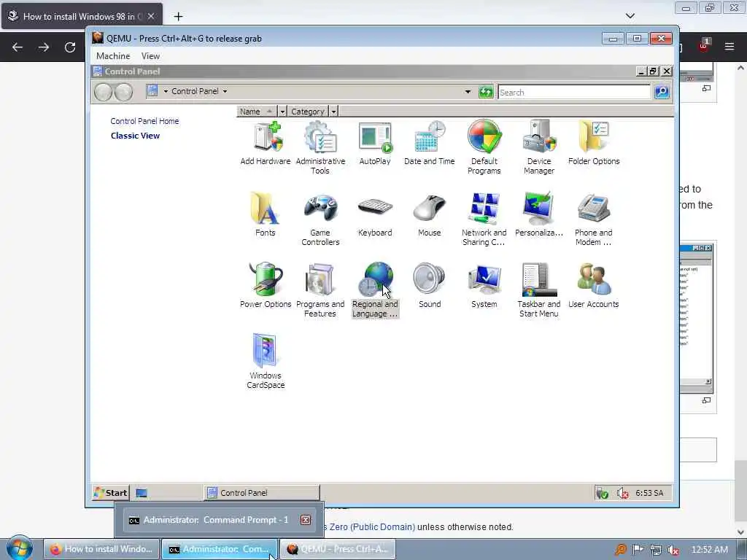Select Administrator Command Prompt taskbar button

pos(220,549)
